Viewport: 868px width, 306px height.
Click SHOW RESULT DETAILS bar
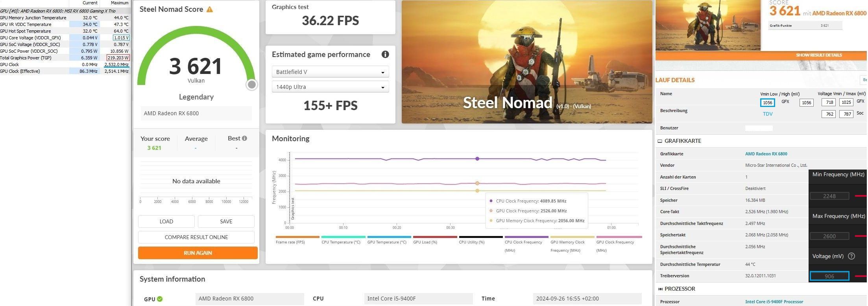click(x=761, y=55)
